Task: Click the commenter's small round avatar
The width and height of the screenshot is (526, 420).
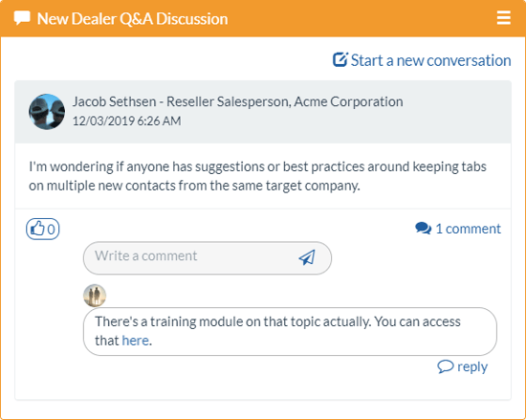Action: [95, 296]
